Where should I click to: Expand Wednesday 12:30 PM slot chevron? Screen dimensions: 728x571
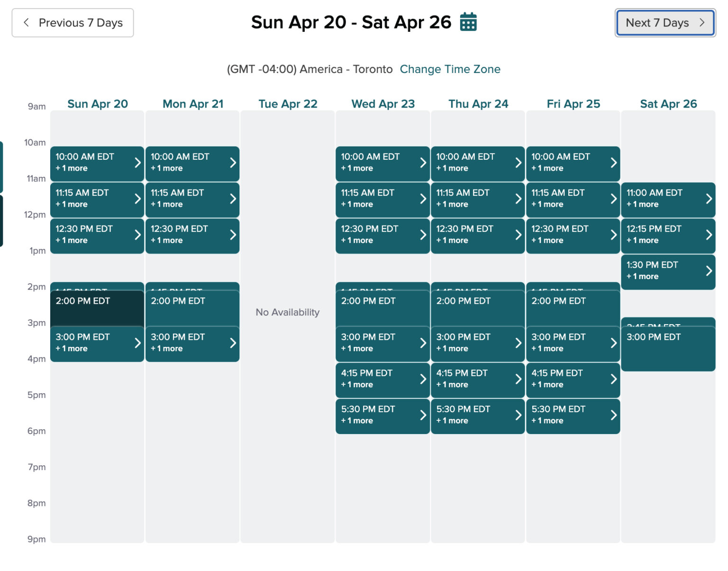point(423,235)
